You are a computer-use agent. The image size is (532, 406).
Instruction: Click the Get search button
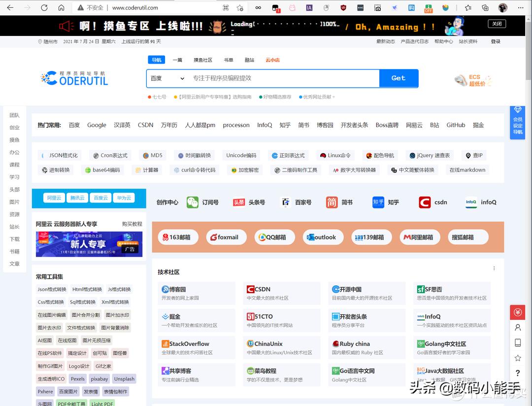pos(399,78)
